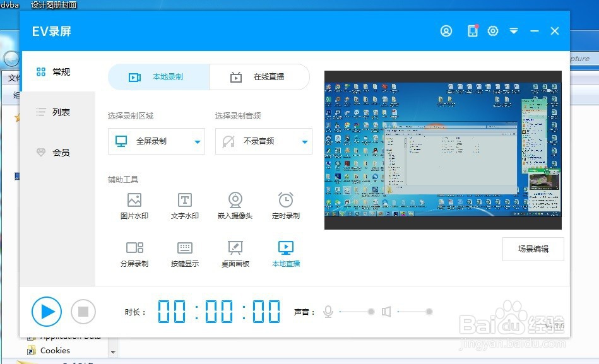
Task: Open the user account icon
Action: (446, 31)
